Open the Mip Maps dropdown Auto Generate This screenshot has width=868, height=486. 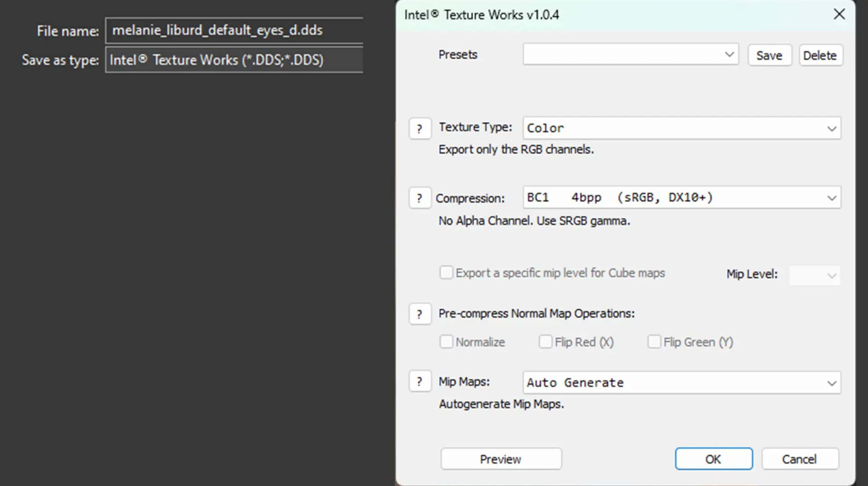point(682,383)
